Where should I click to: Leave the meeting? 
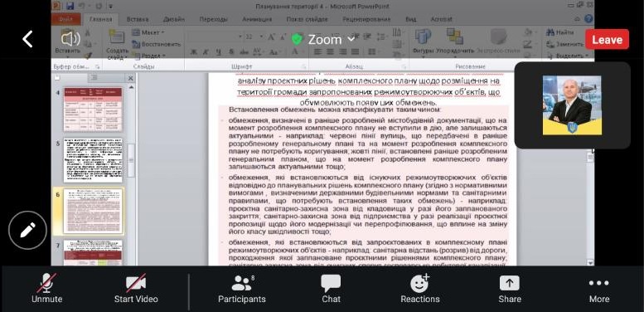[x=607, y=40]
